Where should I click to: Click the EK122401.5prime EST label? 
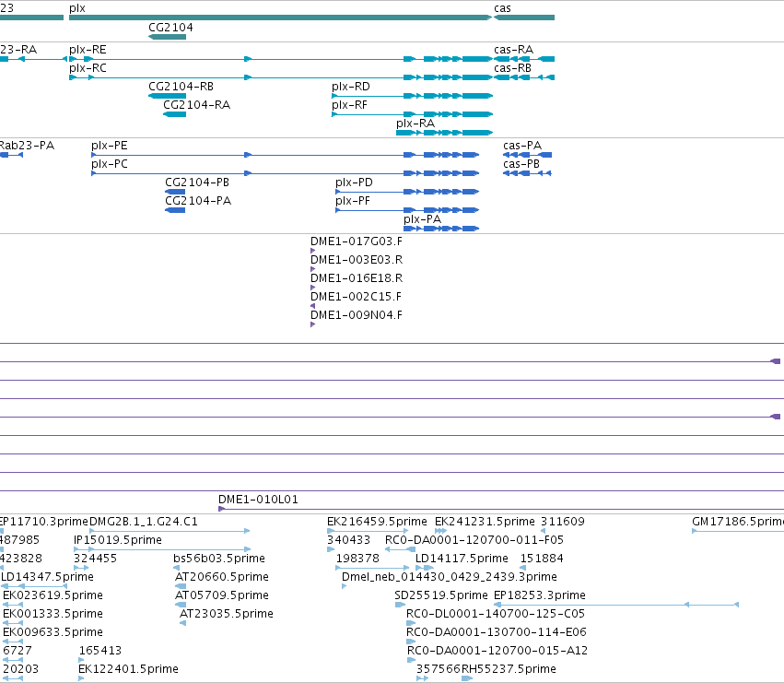point(128,669)
